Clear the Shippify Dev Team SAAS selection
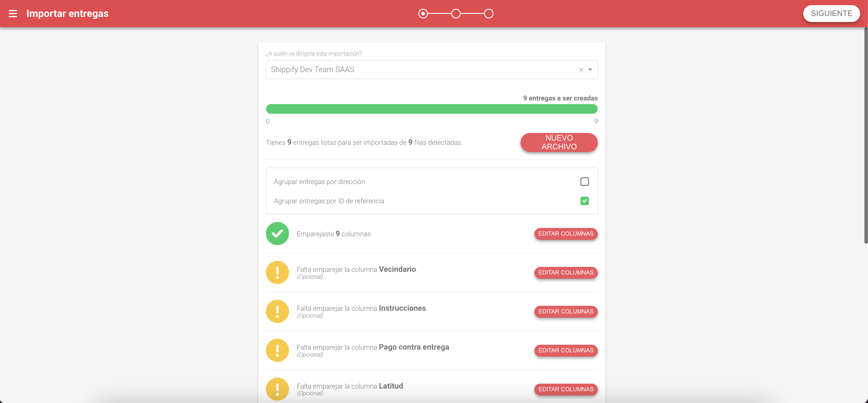 [x=581, y=70]
